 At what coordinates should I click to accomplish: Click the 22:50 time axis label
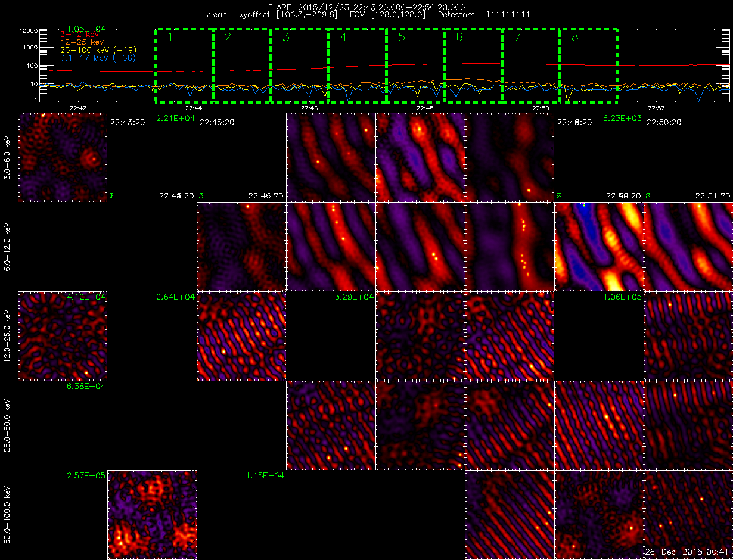(541, 108)
